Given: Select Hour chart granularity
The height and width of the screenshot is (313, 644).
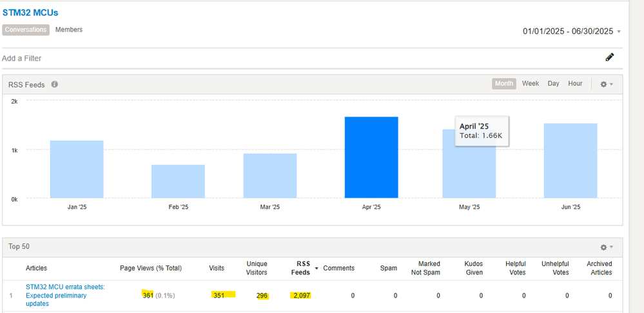Looking at the screenshot, I should pos(575,84).
